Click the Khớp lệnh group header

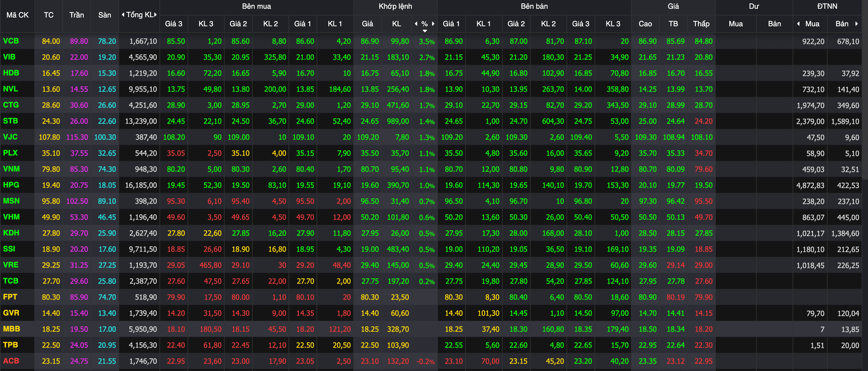395,6
